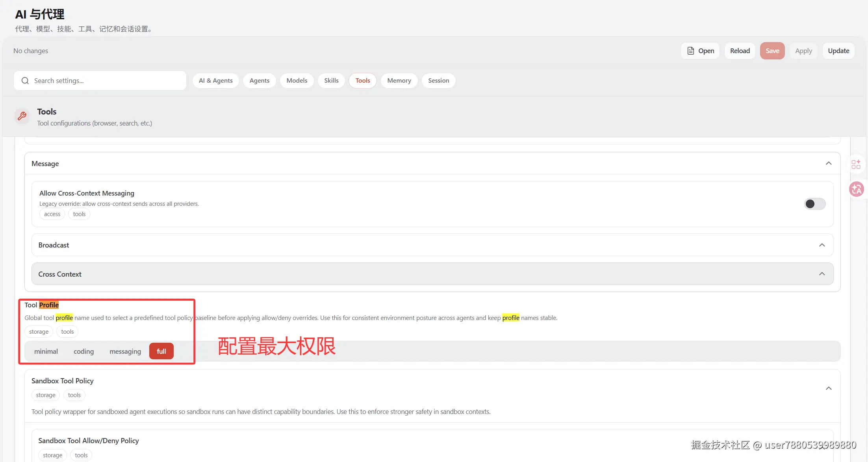Click the Update button
Viewport: 868px width, 462px height.
(838, 51)
